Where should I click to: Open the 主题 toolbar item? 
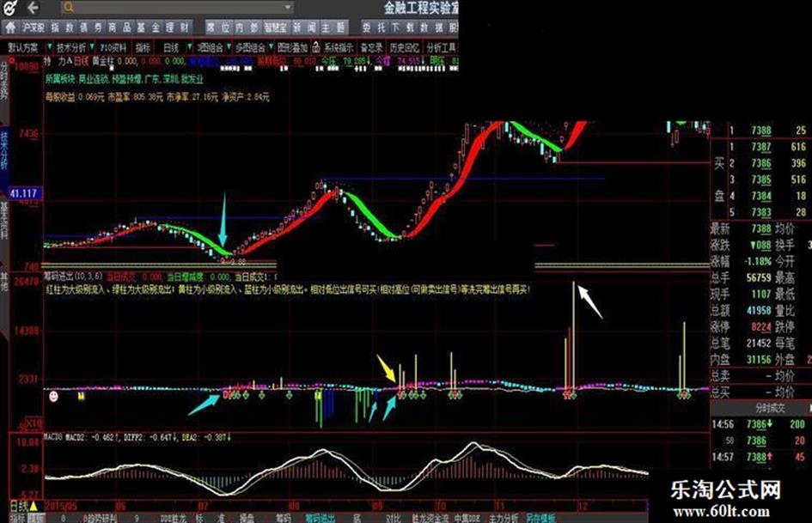coord(333,27)
